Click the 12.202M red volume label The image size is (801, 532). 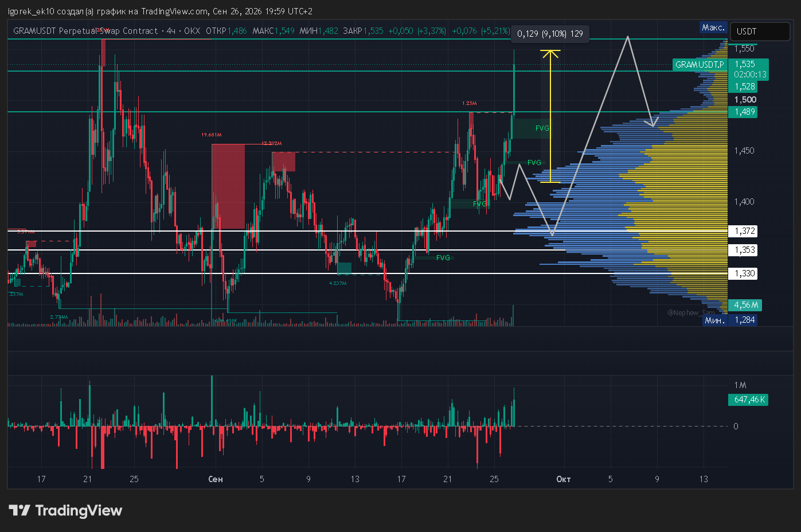(272, 143)
